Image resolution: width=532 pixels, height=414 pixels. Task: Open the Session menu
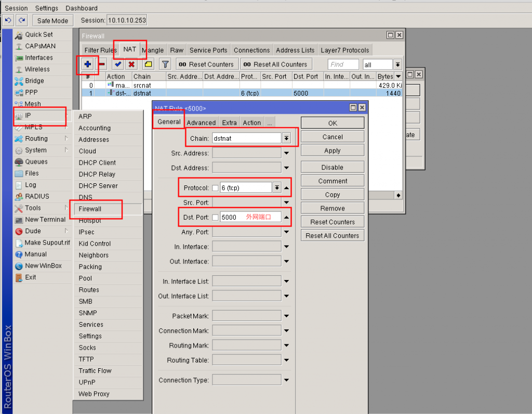[16, 8]
